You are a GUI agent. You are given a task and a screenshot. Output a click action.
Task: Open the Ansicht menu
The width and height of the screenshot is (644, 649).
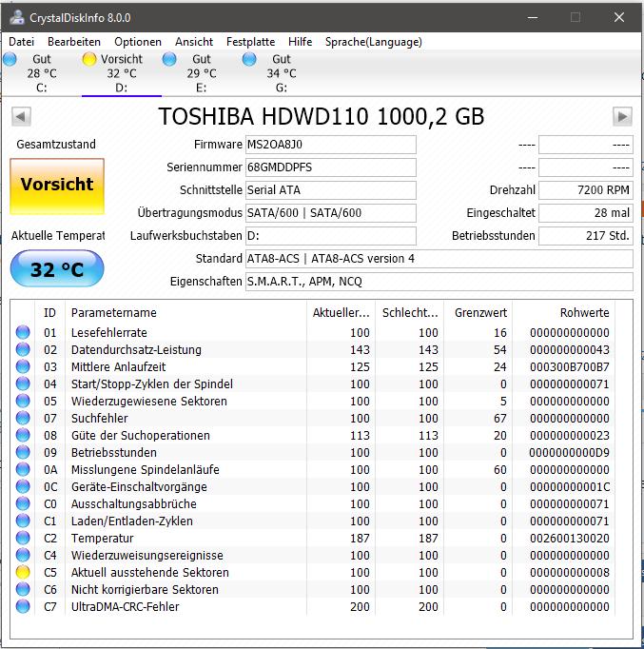193,42
